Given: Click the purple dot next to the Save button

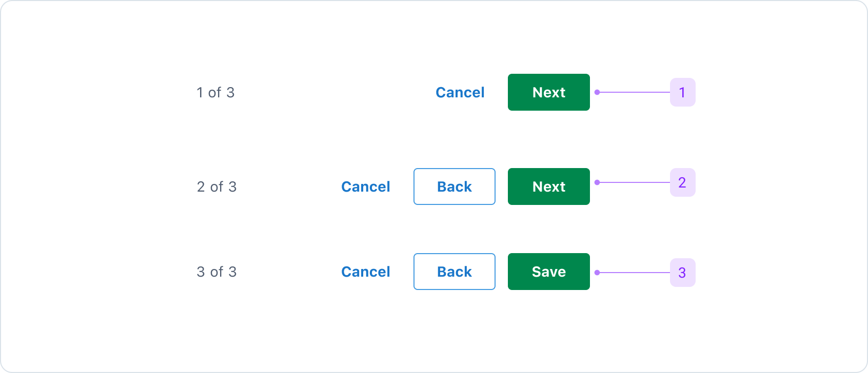Looking at the screenshot, I should [597, 272].
